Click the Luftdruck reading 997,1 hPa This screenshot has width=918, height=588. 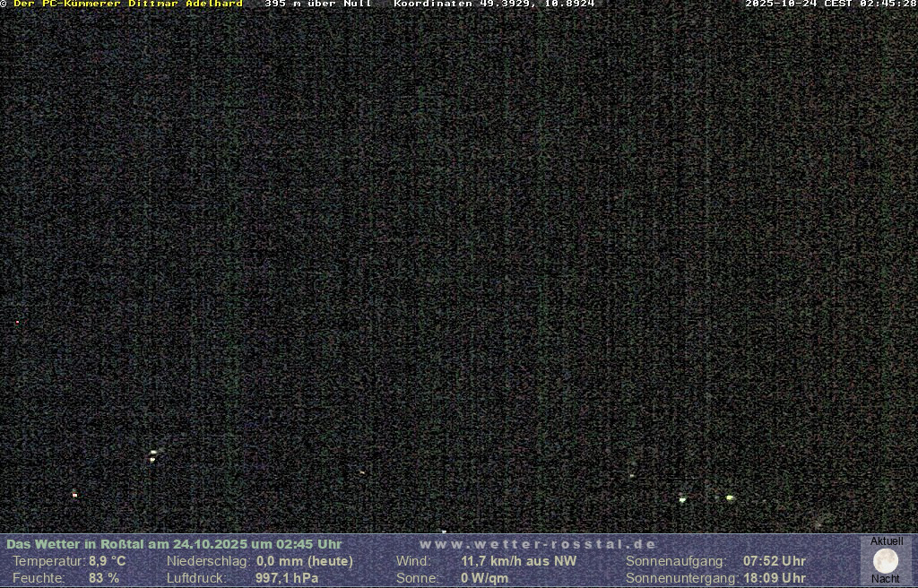[x=287, y=578]
